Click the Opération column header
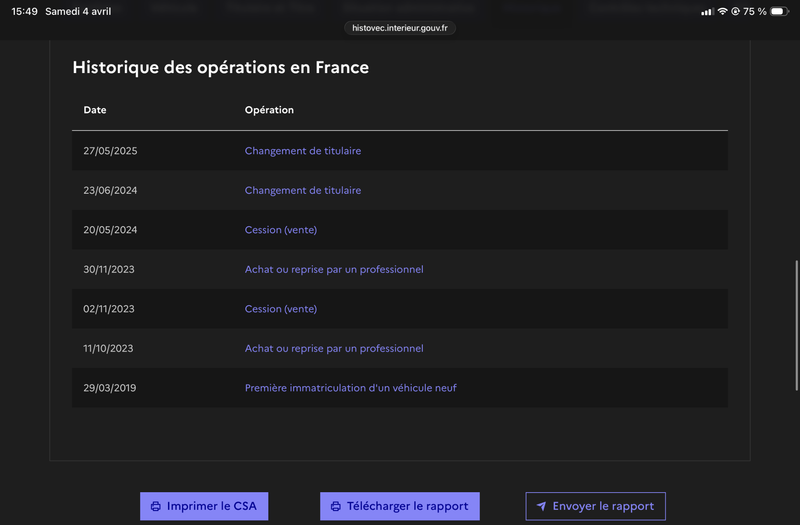This screenshot has width=800, height=525. pos(269,110)
